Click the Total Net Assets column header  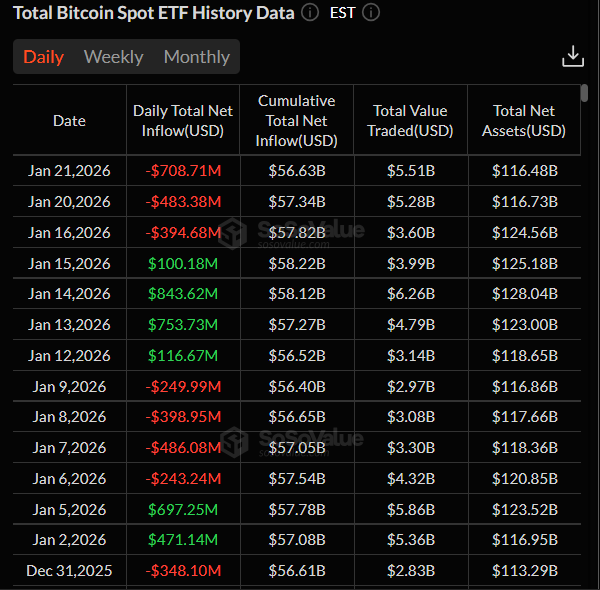pos(524,121)
